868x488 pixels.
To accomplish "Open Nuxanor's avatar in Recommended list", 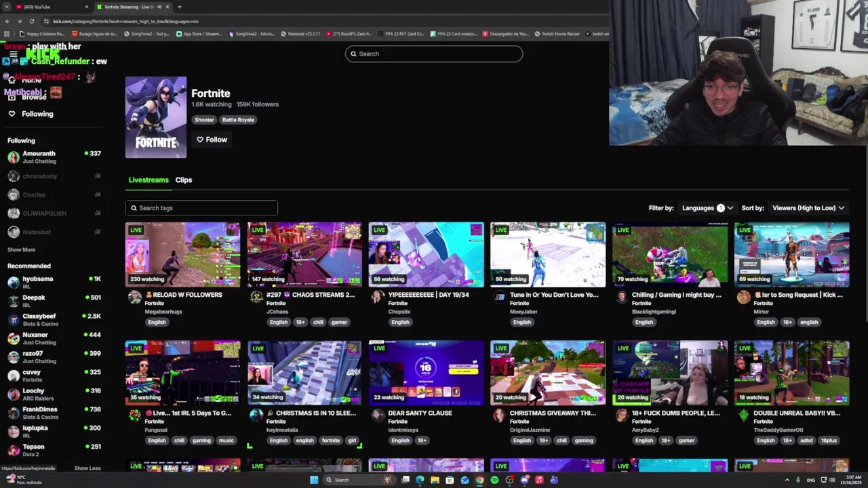I will [14, 338].
